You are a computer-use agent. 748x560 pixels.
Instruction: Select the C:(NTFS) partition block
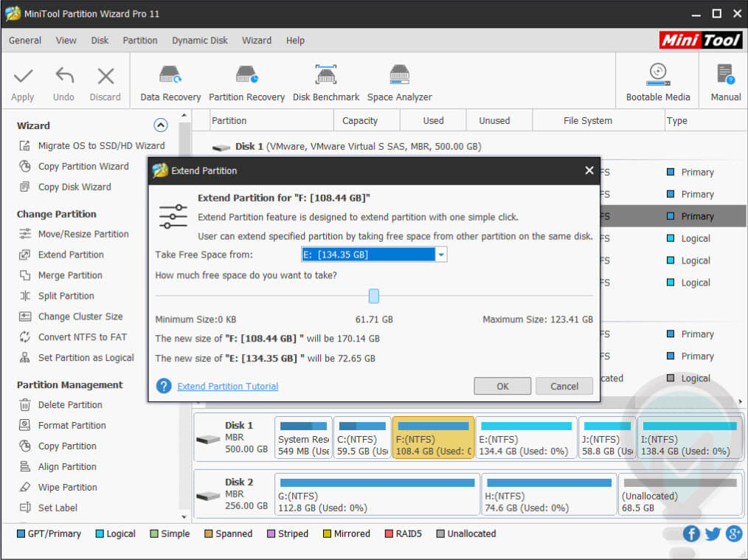pyautogui.click(x=362, y=438)
